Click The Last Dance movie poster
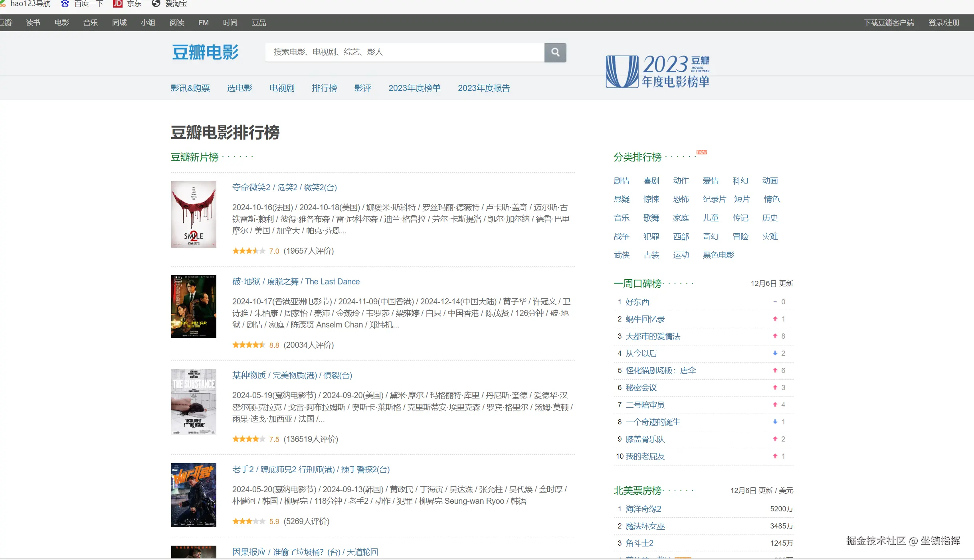Screen dimensions: 974x560 point(194,306)
